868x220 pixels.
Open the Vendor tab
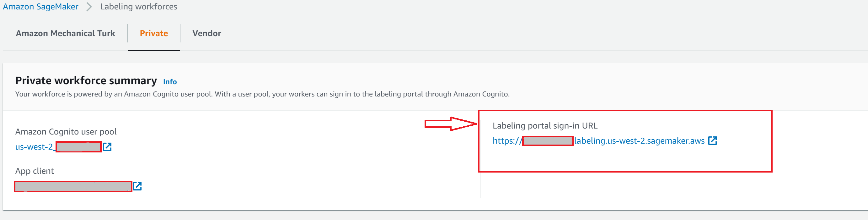(206, 33)
